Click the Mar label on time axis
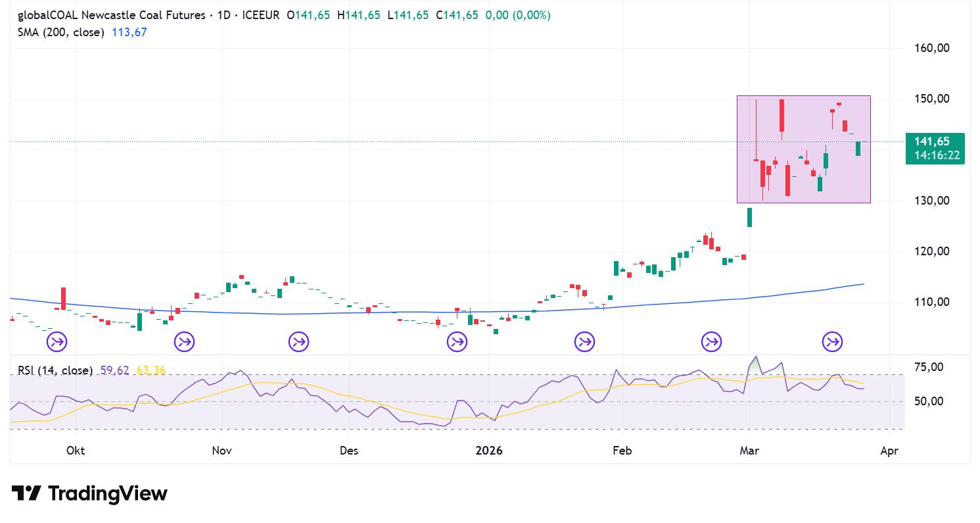The image size is (980, 523). coord(749,451)
